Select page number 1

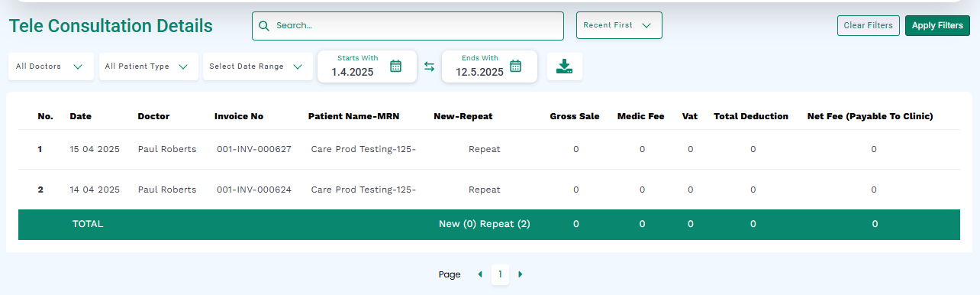(x=500, y=274)
